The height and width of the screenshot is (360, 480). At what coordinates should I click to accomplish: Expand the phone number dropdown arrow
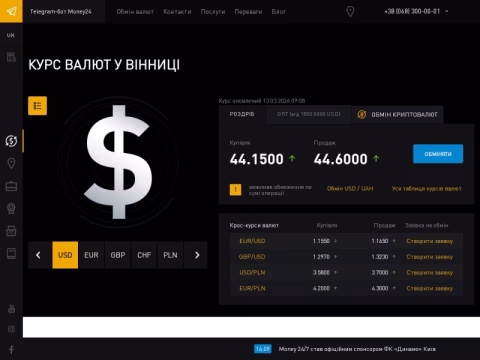tap(447, 11)
